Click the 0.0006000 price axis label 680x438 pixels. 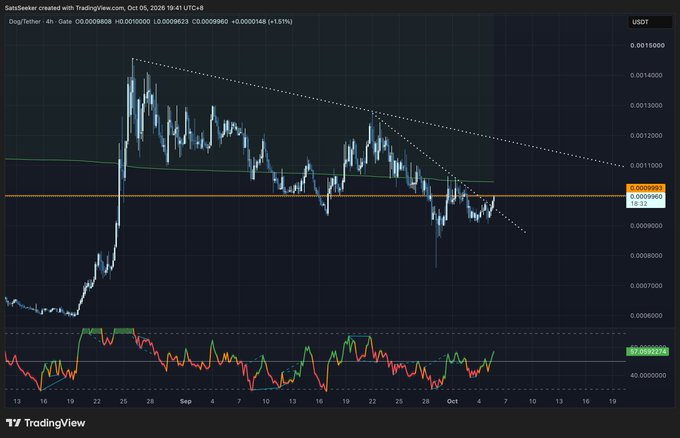coord(646,316)
